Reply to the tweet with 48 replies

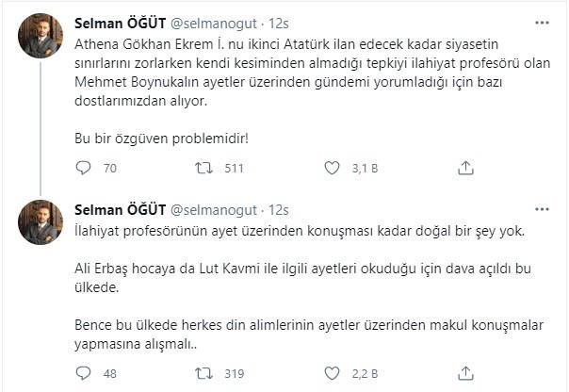[x=83, y=373]
